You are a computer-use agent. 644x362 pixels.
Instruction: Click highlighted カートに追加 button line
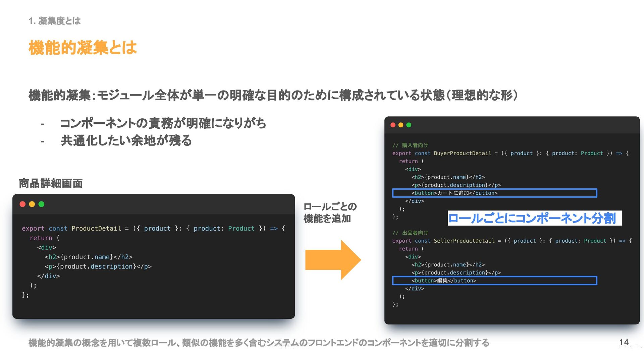[454, 193]
